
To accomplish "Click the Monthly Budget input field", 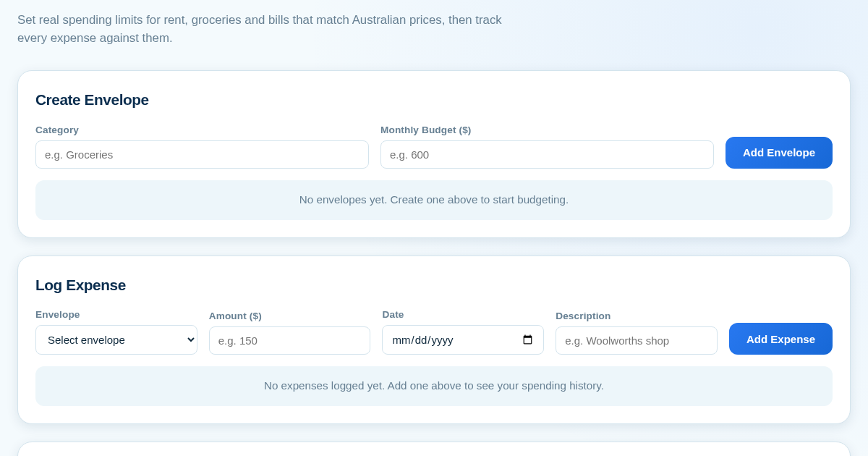I will 547,154.
